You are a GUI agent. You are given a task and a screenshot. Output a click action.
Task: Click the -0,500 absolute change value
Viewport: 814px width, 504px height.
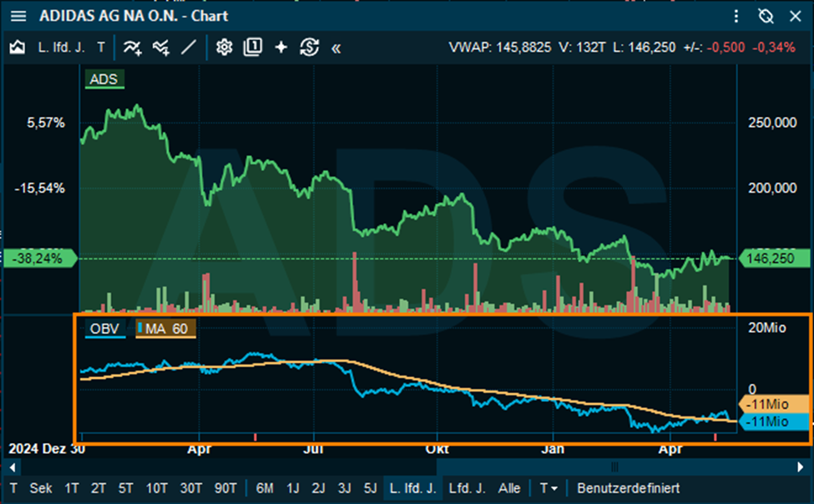726,48
